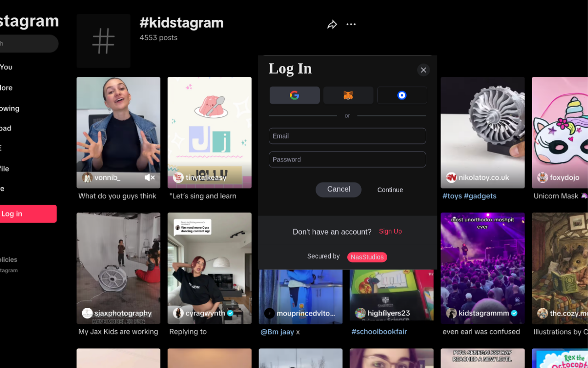Click the cyragwynth profile avatar
The height and width of the screenshot is (368, 588).
point(178,313)
